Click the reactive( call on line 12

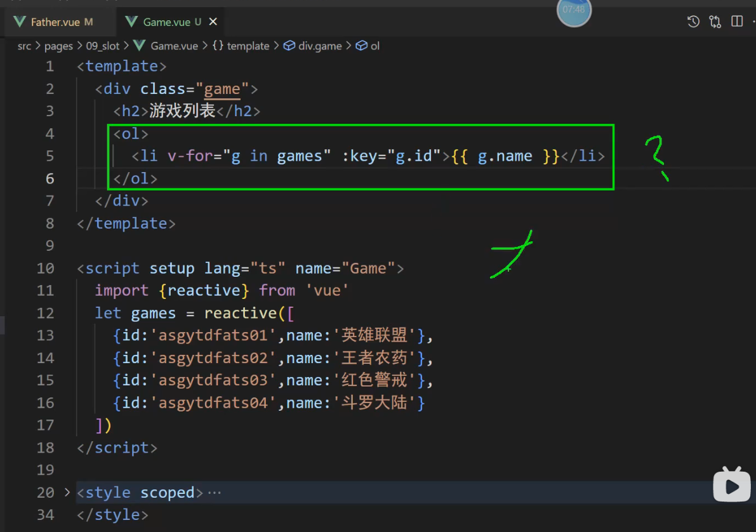[244, 313]
